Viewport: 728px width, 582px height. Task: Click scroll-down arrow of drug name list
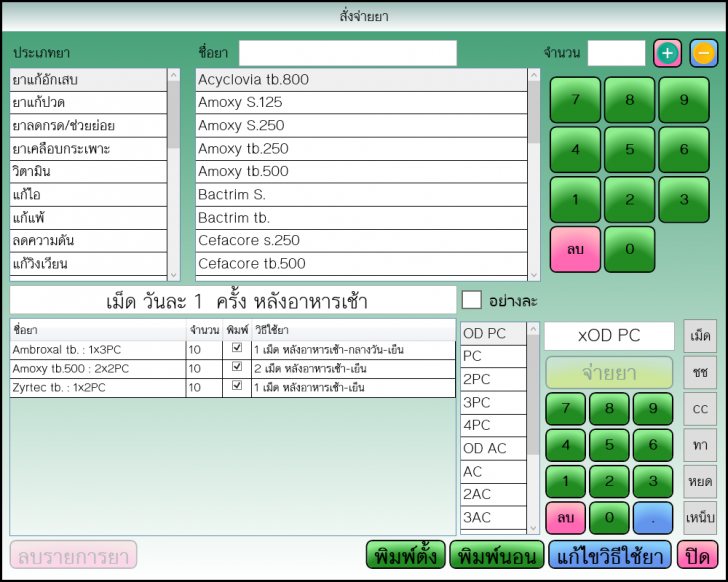(x=534, y=275)
